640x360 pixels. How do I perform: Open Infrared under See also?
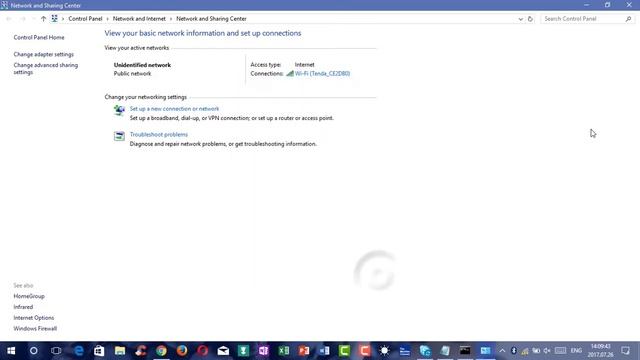pos(23,307)
